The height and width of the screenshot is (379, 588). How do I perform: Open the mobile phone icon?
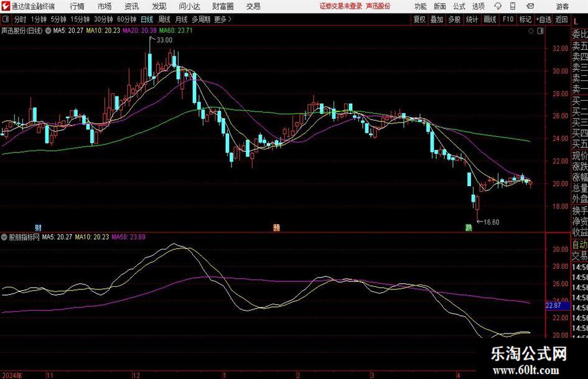click(513, 6)
